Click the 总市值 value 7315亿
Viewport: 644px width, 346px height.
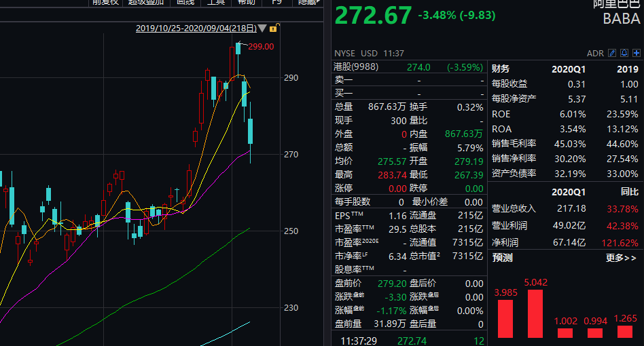(467, 256)
